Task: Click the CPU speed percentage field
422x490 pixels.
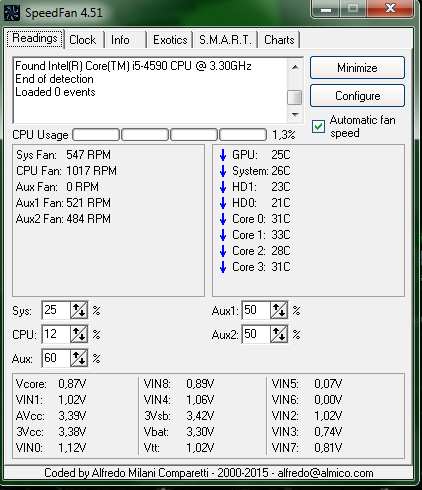Action: coord(56,334)
